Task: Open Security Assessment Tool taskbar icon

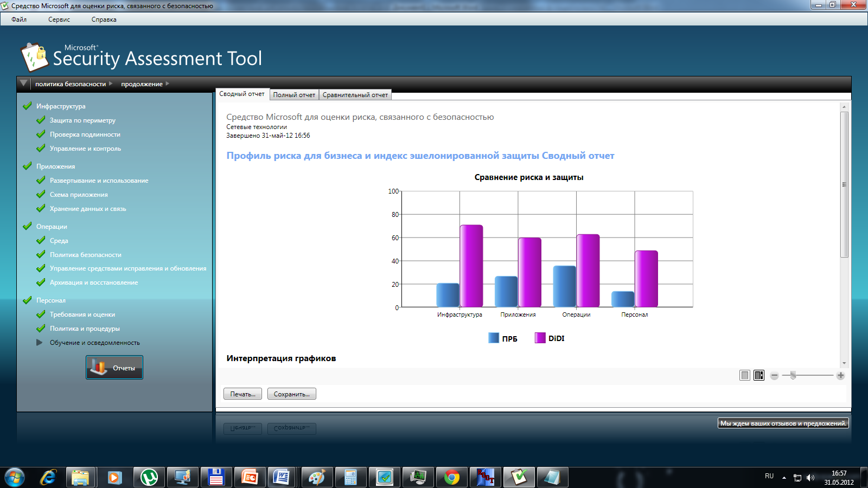Action: 519,477
